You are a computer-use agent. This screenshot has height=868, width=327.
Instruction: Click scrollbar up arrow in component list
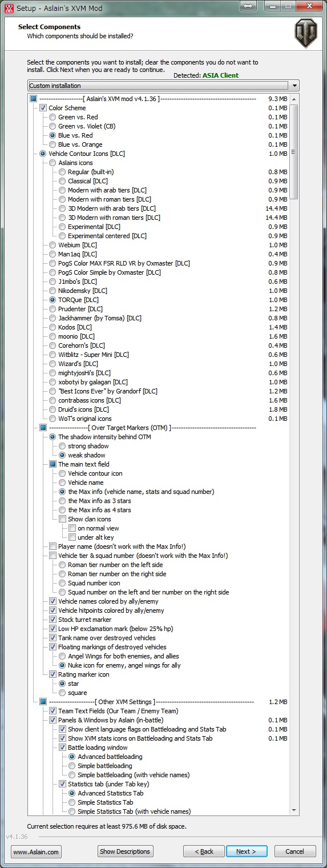pos(294,99)
